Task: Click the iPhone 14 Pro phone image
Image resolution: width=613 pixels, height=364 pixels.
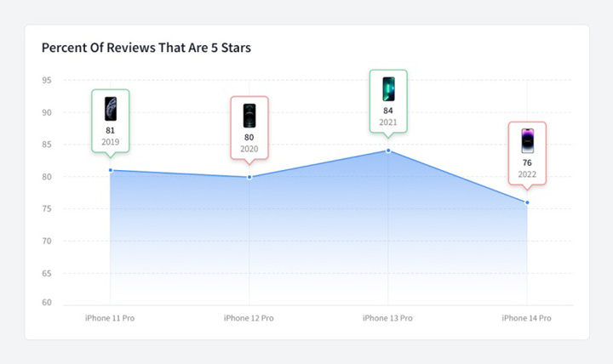Action: [x=527, y=140]
